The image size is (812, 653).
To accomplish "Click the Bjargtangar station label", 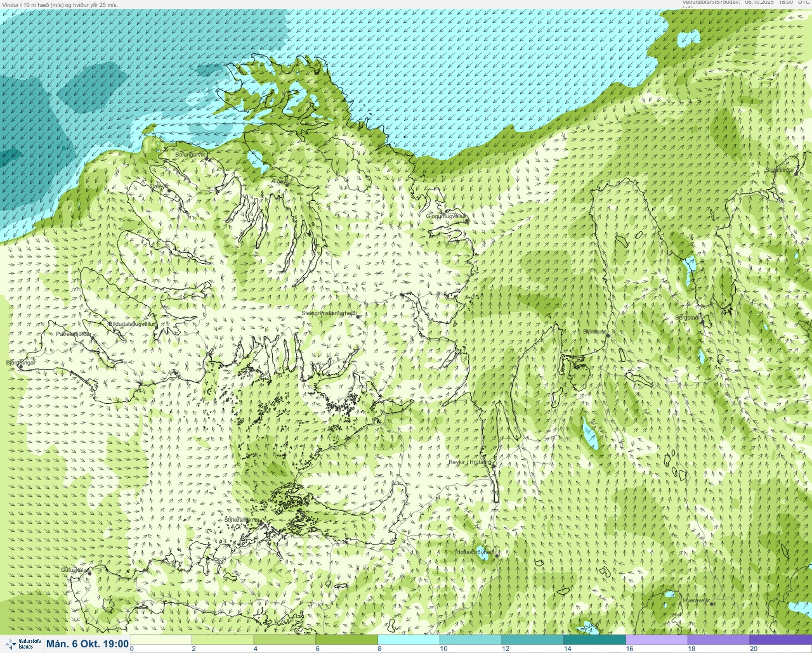I will [x=20, y=363].
